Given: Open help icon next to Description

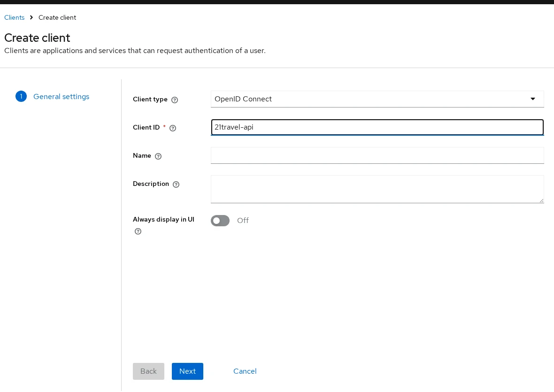Looking at the screenshot, I should 176,184.
